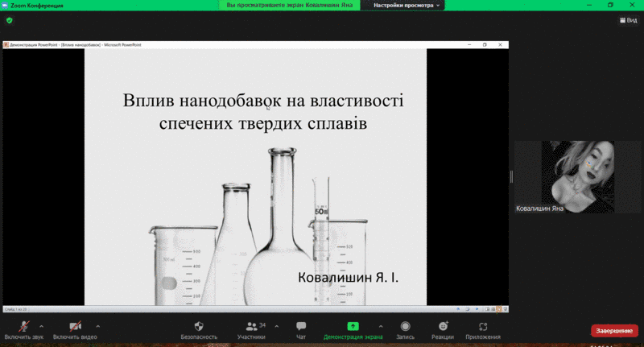This screenshot has height=347, width=644.
Task: Click the panel divider handle beside the video
Action: pos(511,176)
